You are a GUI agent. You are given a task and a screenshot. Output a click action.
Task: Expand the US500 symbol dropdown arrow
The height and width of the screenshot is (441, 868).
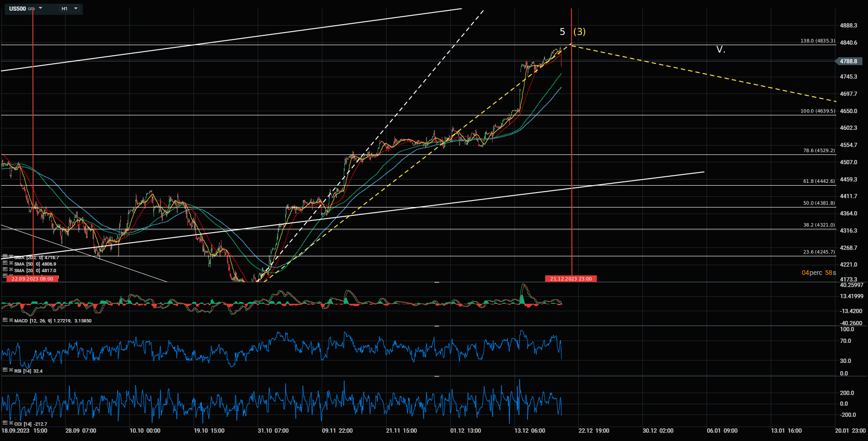[40, 8]
